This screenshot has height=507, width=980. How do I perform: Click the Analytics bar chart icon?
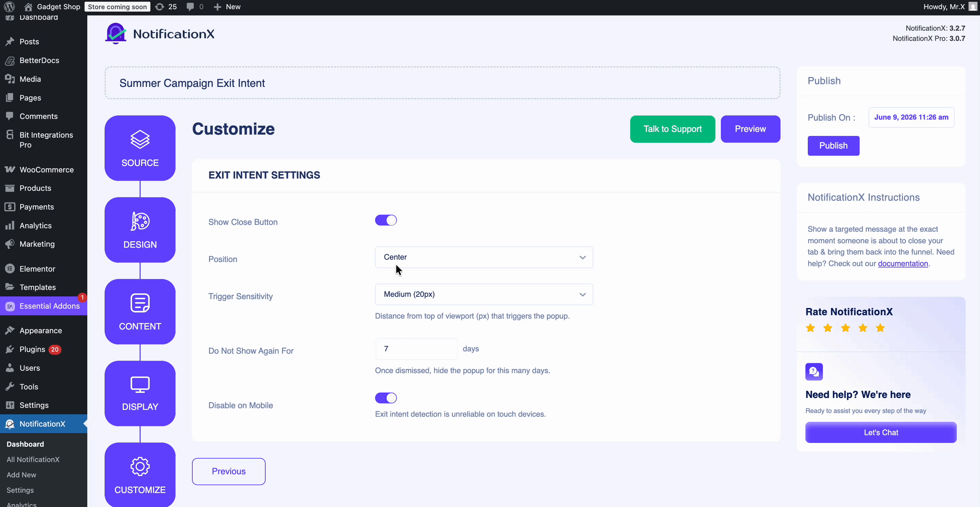pos(10,225)
